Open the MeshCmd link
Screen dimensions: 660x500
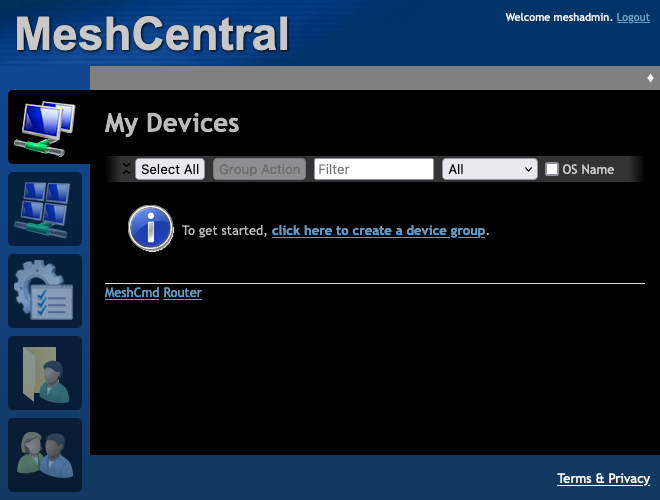pyautogui.click(x=132, y=293)
